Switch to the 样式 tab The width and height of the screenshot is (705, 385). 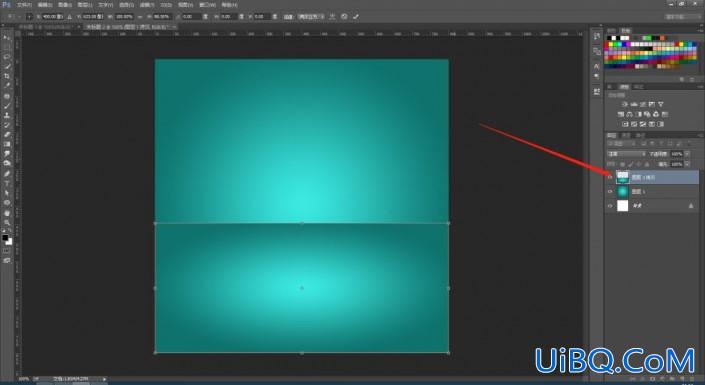point(638,87)
